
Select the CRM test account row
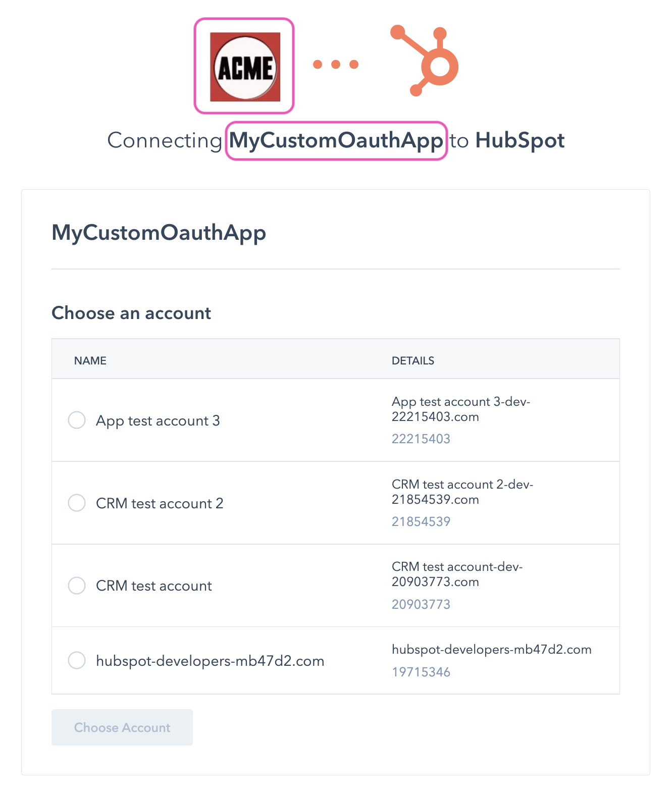tap(153, 586)
